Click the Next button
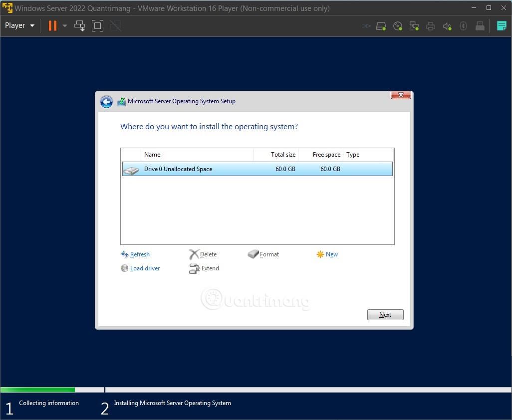The height and width of the screenshot is (420, 512). point(385,315)
